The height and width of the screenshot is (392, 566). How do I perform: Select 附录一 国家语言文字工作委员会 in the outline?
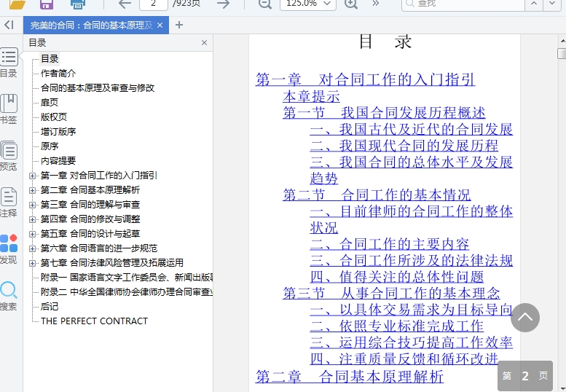click(x=126, y=277)
